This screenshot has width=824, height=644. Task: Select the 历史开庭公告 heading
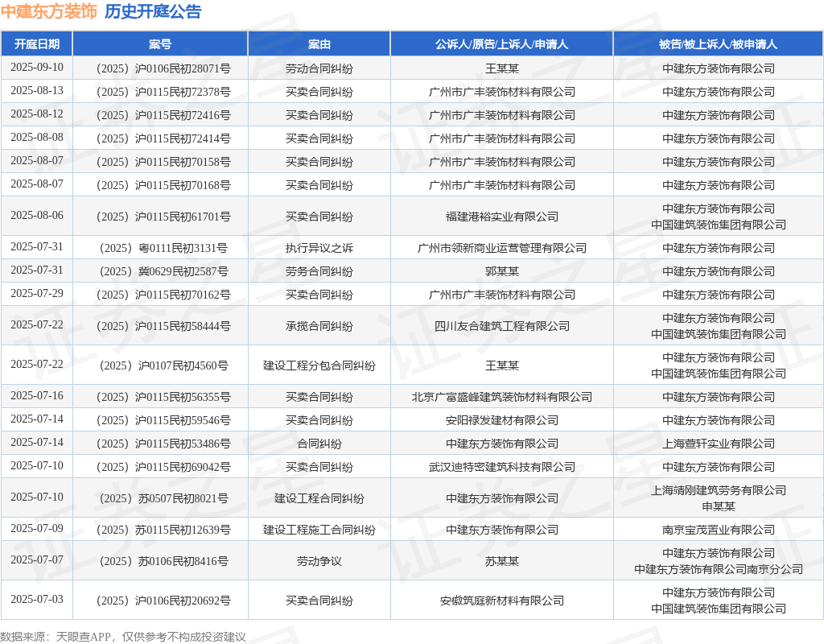pyautogui.click(x=153, y=11)
